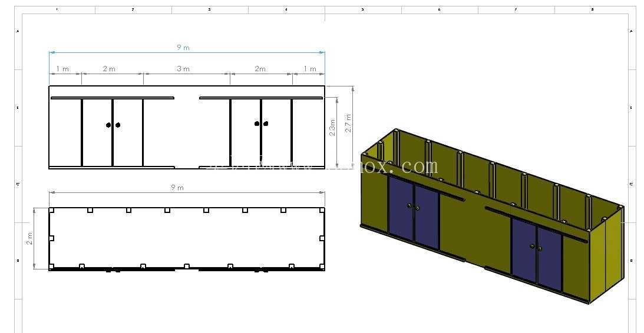The height and width of the screenshot is (333, 644).
Task: Click the "9 m" dimension above plan view
Action: [x=177, y=188]
